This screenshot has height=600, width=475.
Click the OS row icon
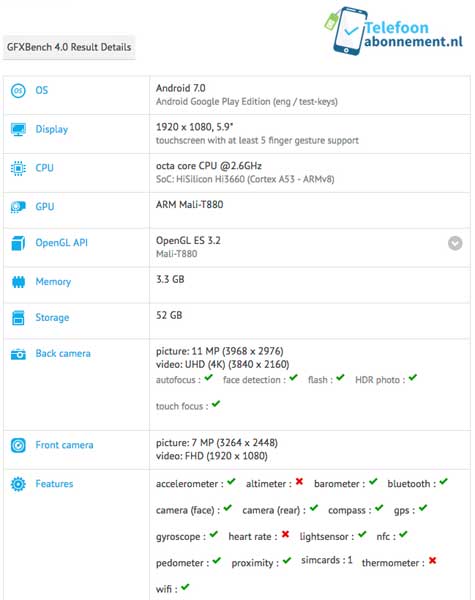pos(18,91)
